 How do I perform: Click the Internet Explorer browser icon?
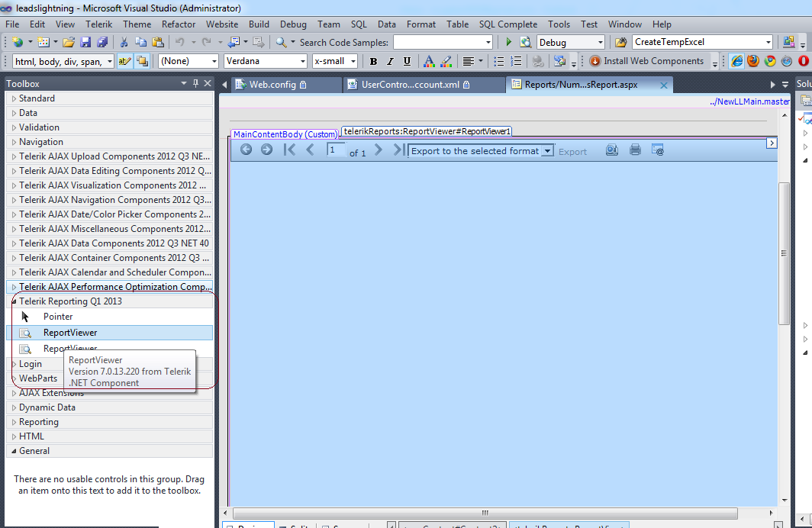tap(736, 61)
